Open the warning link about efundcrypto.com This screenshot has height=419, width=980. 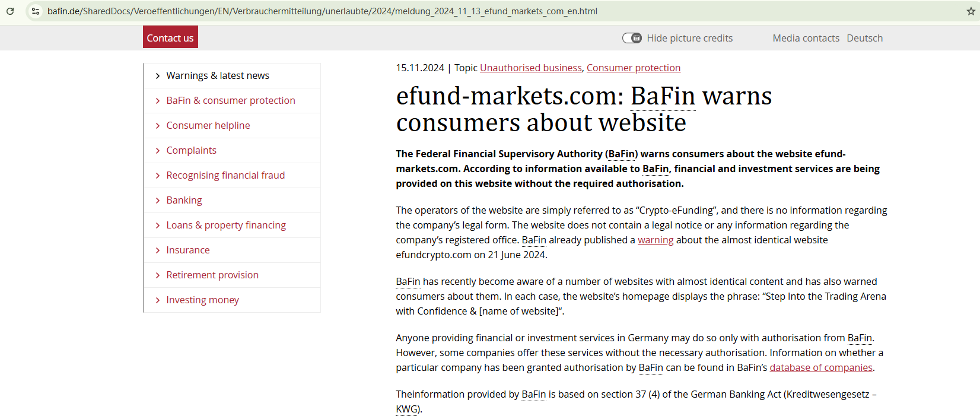pos(656,240)
